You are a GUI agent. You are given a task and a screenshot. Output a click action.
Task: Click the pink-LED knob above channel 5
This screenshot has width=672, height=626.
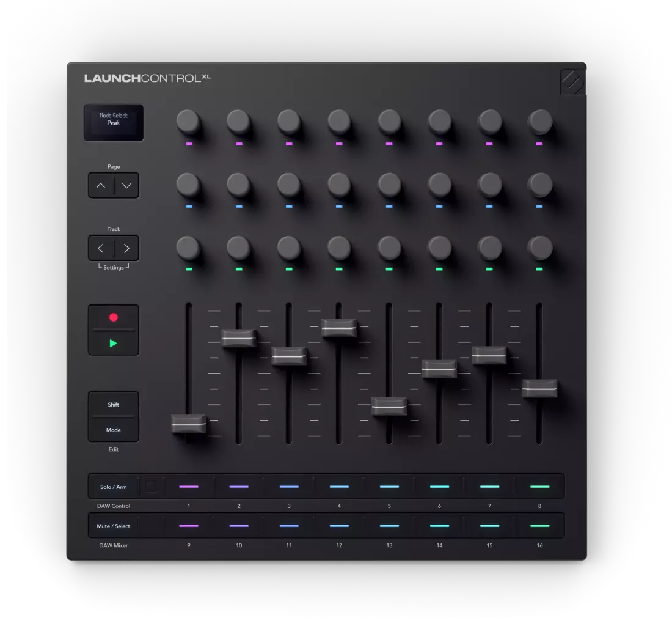[389, 122]
